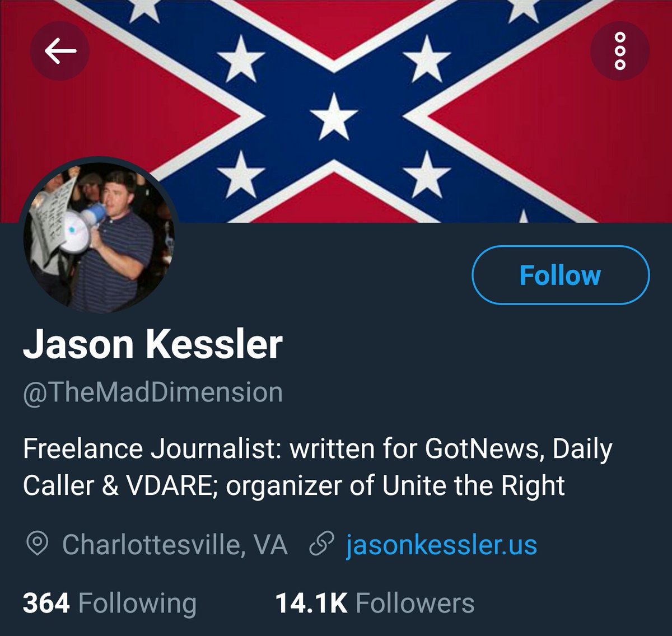Tap the chain link icon beside the website
The height and width of the screenshot is (636, 672).
pos(321,544)
